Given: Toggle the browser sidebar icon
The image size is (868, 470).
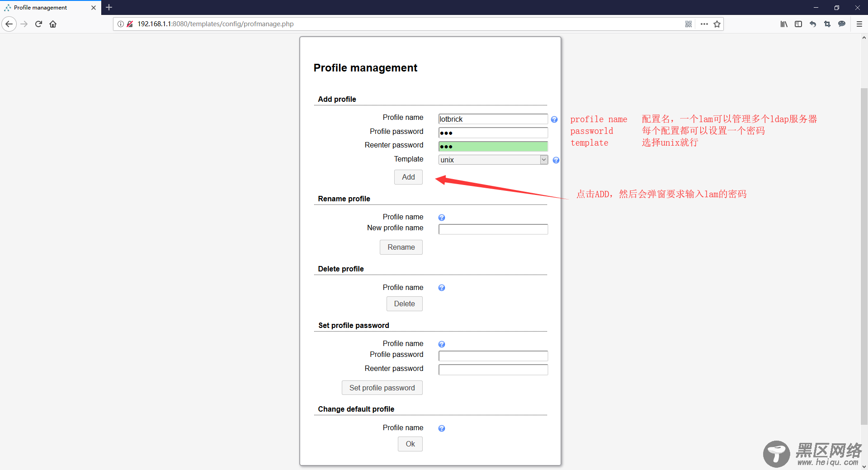Looking at the screenshot, I should click(798, 24).
